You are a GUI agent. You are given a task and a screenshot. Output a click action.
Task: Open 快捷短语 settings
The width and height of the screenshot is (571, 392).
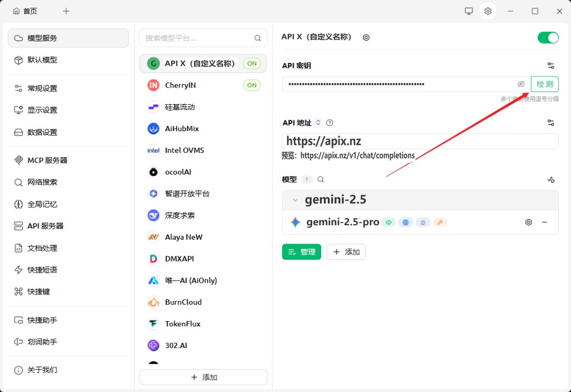(69, 269)
